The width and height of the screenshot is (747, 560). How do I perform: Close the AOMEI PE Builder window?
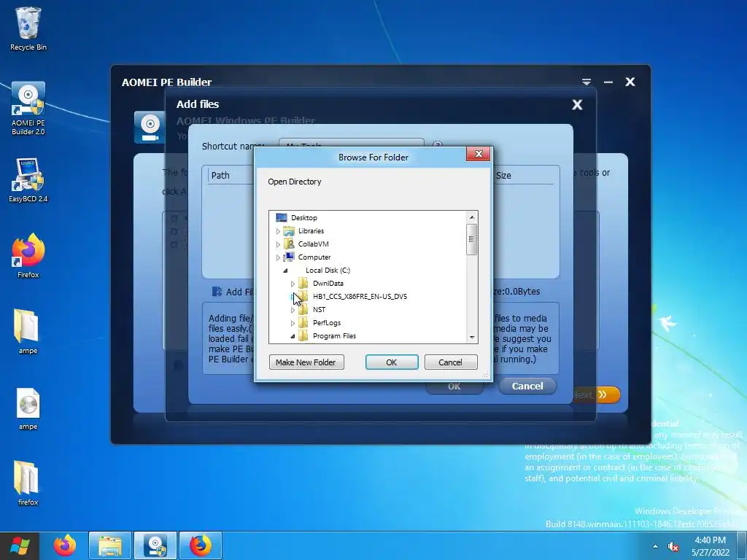(x=630, y=82)
